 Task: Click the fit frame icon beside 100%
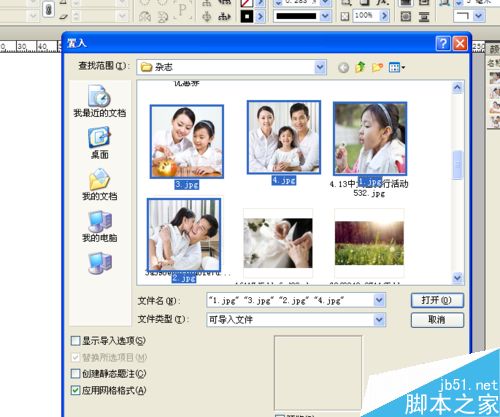(x=345, y=16)
